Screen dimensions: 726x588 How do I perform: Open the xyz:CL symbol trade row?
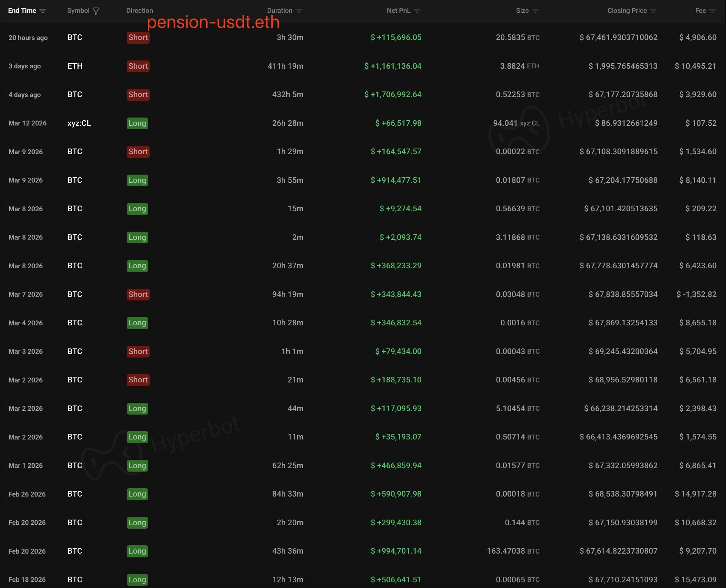click(x=79, y=123)
